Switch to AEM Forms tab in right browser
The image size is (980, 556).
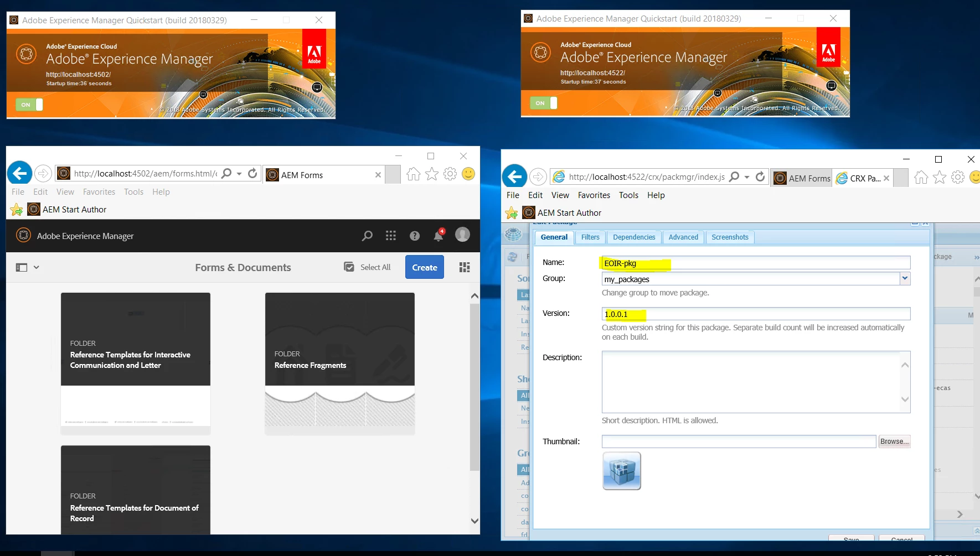tap(802, 178)
